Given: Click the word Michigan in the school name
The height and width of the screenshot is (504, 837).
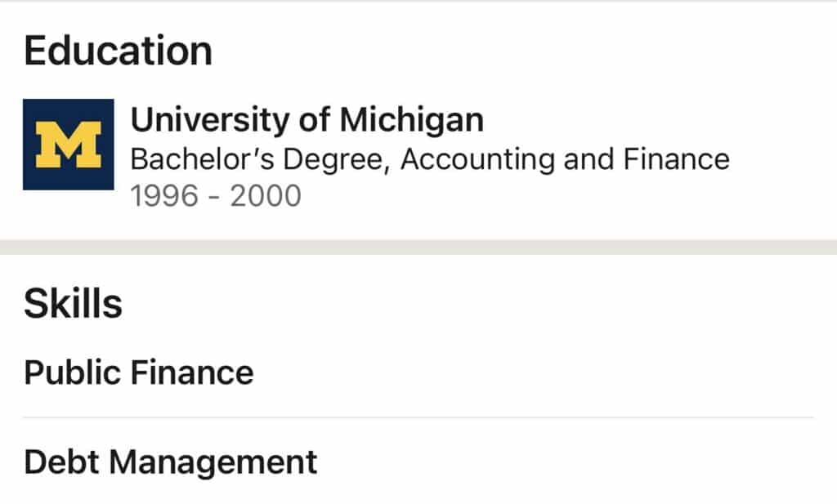Looking at the screenshot, I should 411,120.
